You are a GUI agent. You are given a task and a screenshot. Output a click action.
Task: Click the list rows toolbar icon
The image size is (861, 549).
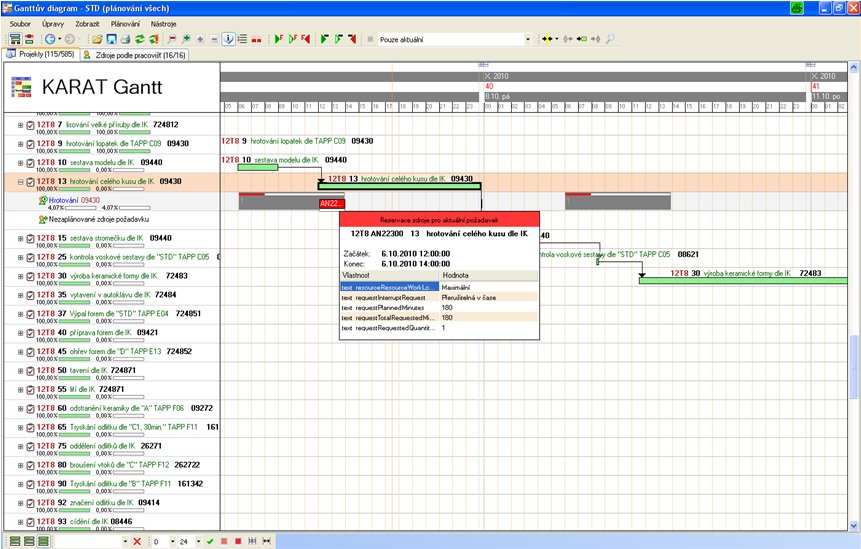[242, 39]
